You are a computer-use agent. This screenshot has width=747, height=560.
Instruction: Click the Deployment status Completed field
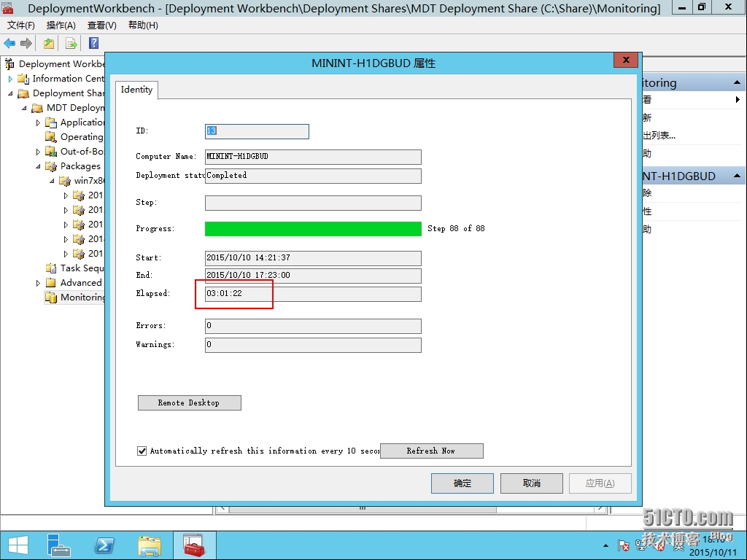click(313, 176)
